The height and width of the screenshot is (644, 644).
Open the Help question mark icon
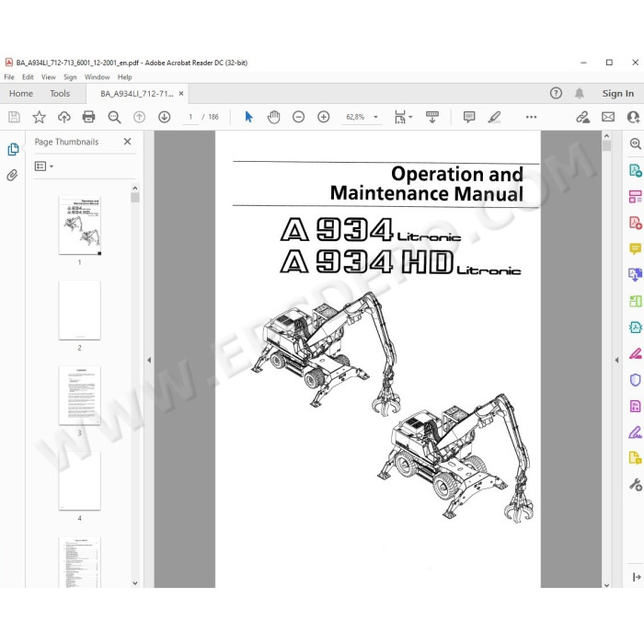556,93
